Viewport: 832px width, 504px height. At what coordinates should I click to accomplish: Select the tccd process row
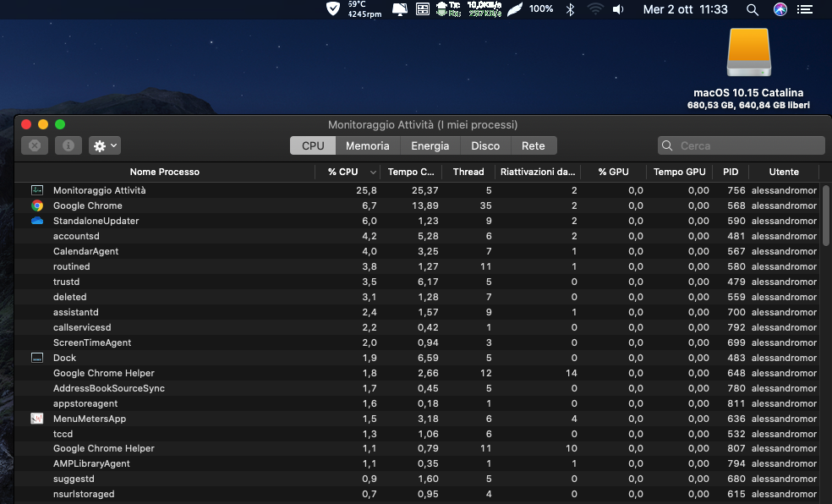click(x=419, y=434)
